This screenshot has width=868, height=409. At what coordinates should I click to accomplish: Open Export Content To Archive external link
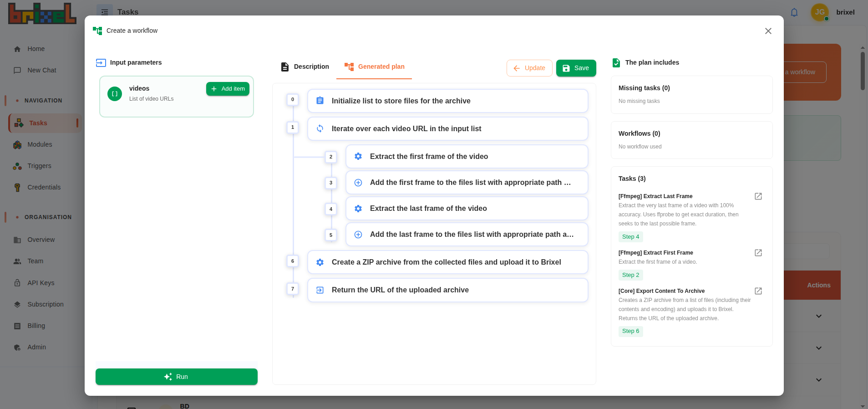(758, 291)
